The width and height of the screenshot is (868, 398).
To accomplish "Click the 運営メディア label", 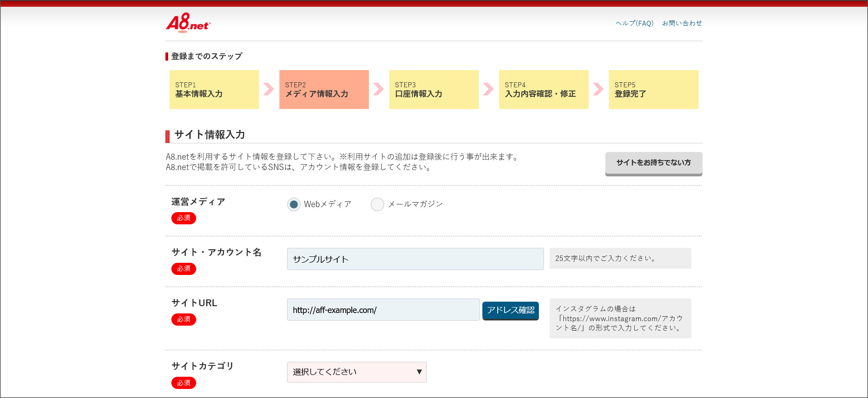I will [x=198, y=202].
